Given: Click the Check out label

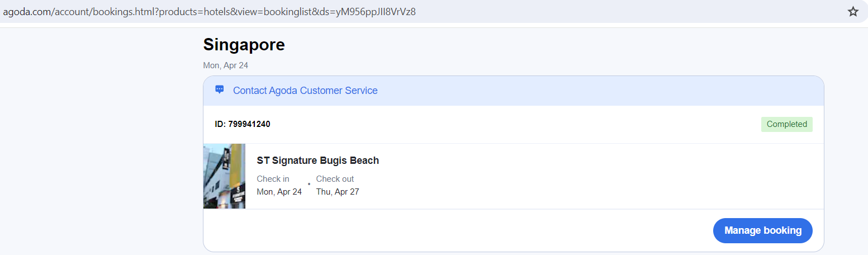Looking at the screenshot, I should click(335, 179).
